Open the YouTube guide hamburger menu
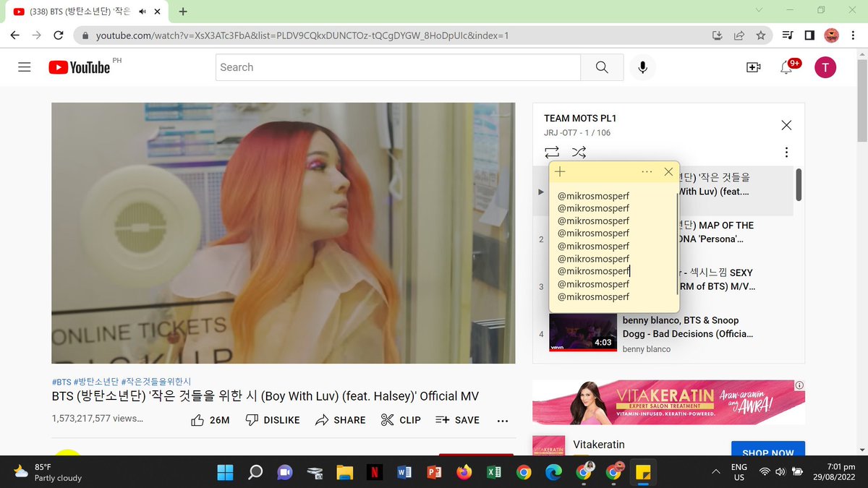Image resolution: width=868 pixels, height=488 pixels. [x=24, y=67]
